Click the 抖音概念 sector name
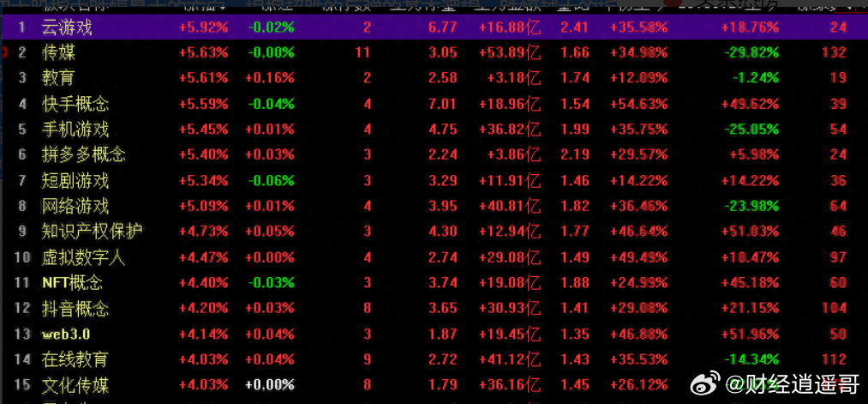 point(75,309)
